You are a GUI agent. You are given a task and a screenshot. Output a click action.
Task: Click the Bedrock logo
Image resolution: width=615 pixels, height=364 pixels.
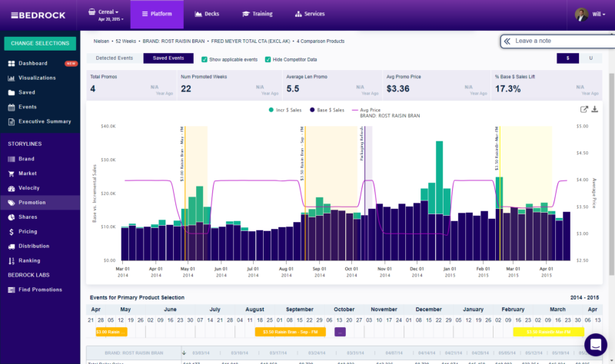coord(38,15)
